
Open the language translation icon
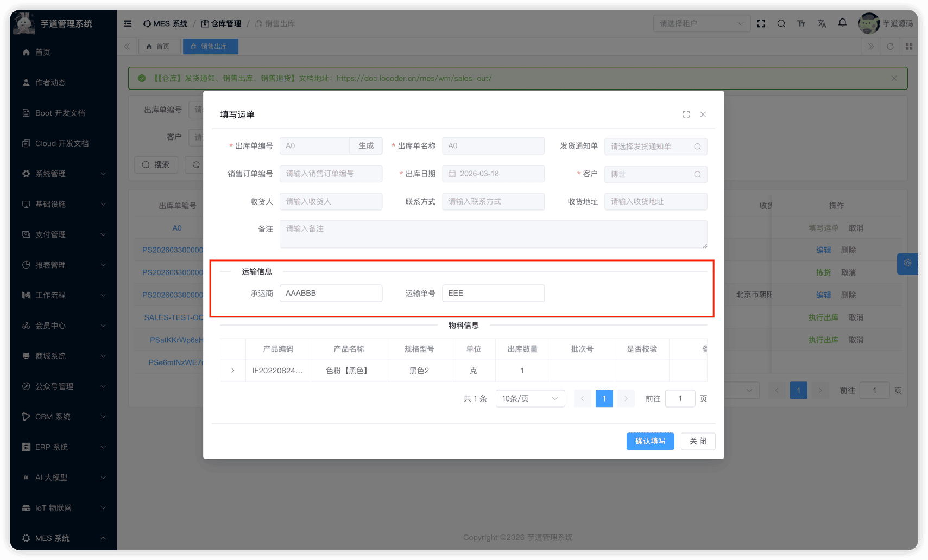[822, 23]
